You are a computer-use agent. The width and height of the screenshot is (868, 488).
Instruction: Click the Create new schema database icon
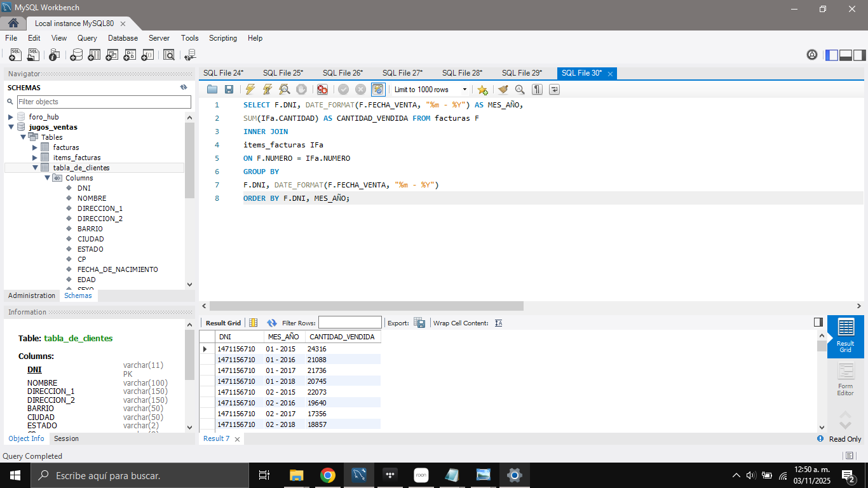(76, 55)
